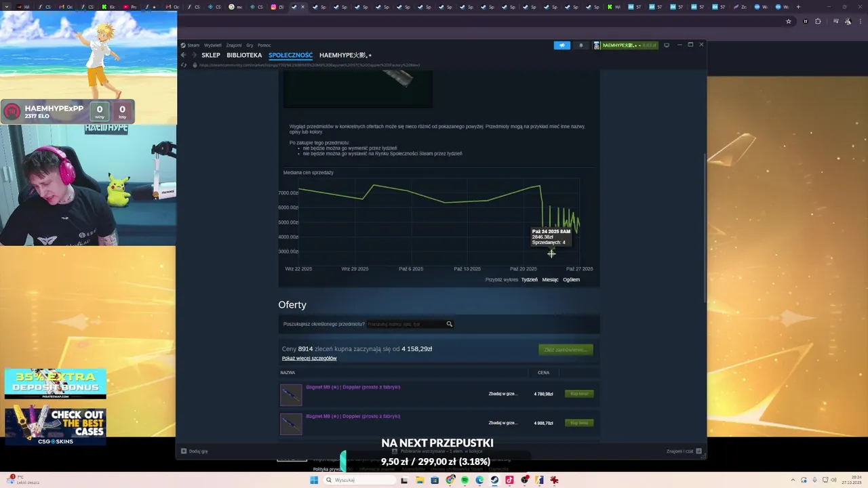Screen dimensions: 868x488
Task: Click the price graph Paź 24 data point
Action: point(551,253)
